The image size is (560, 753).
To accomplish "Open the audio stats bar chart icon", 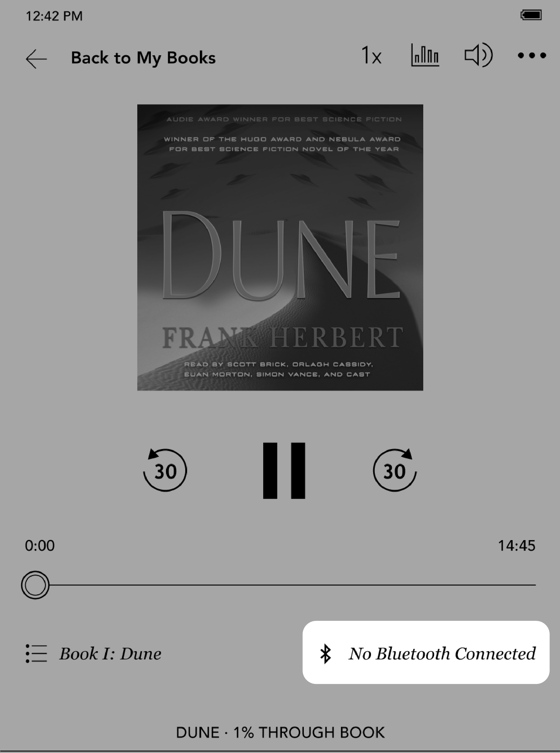I will point(424,56).
